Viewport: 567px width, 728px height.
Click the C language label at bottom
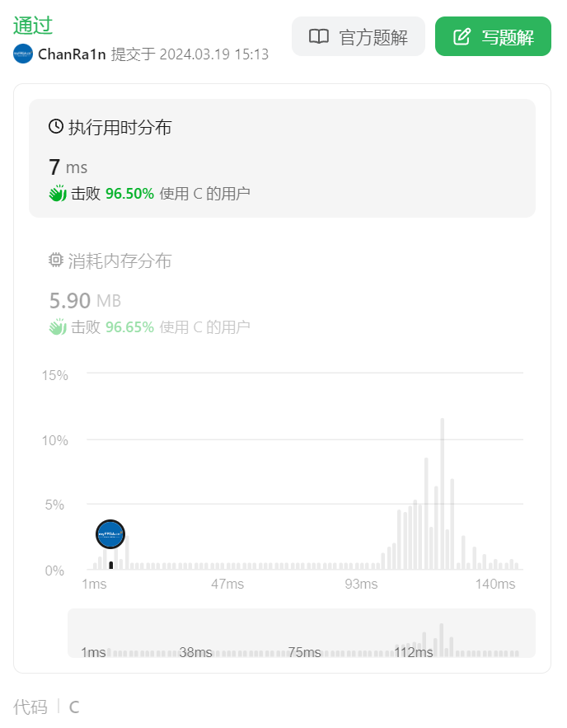point(73,707)
